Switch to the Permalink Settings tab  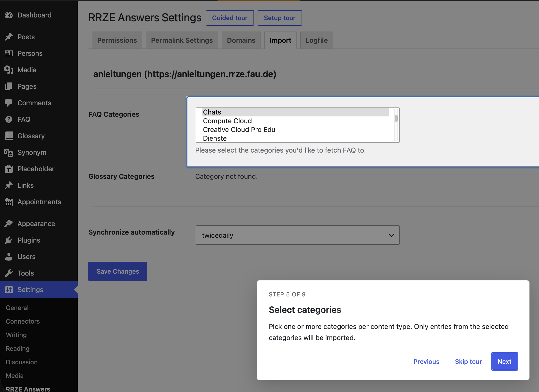point(182,40)
